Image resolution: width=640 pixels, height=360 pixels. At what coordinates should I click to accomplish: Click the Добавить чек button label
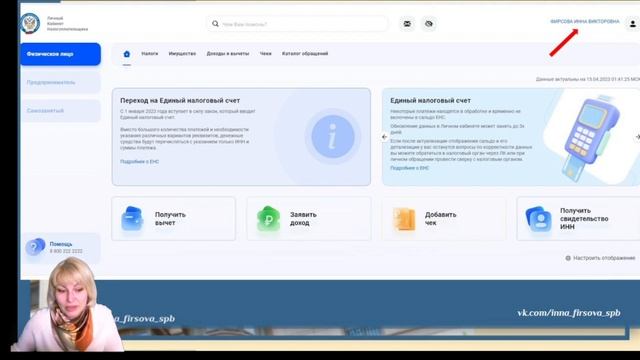coord(440,219)
